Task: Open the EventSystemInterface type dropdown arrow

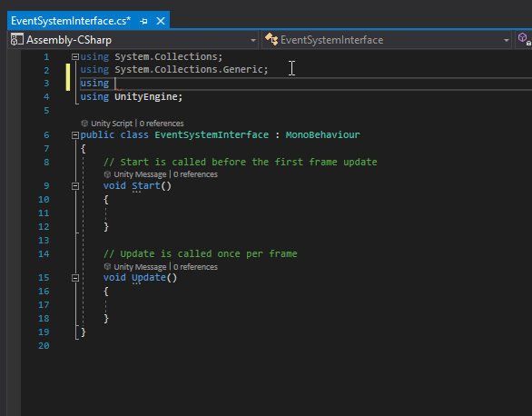Action: 507,40
